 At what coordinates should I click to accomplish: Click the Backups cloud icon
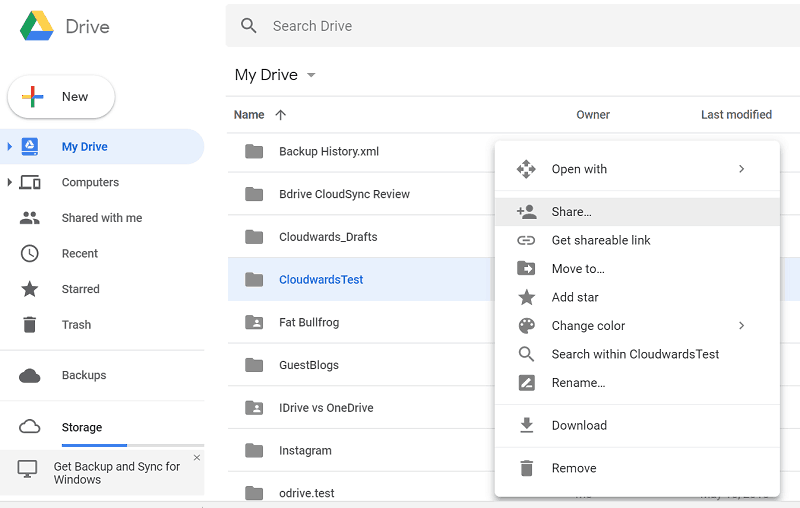tap(30, 376)
